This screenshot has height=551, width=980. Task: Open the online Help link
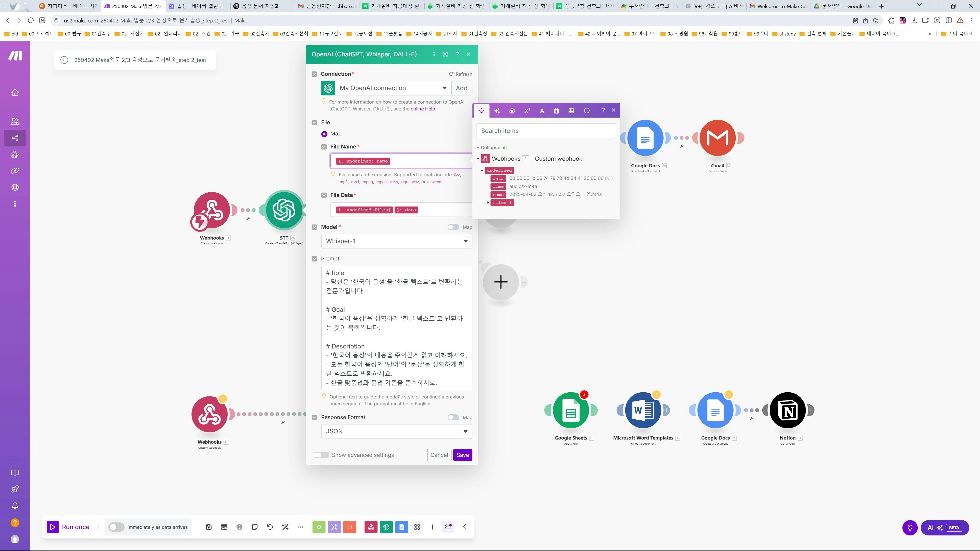click(422, 109)
